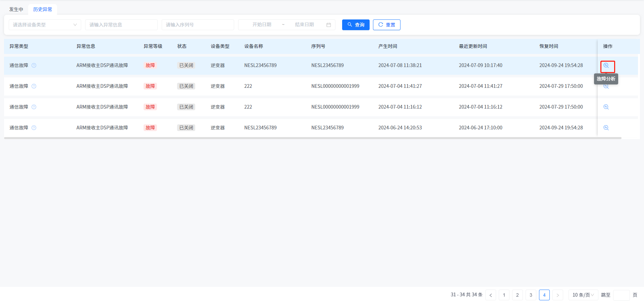Click help icon beside fourth row 通信故障
This screenshot has height=303, width=644.
point(34,128)
